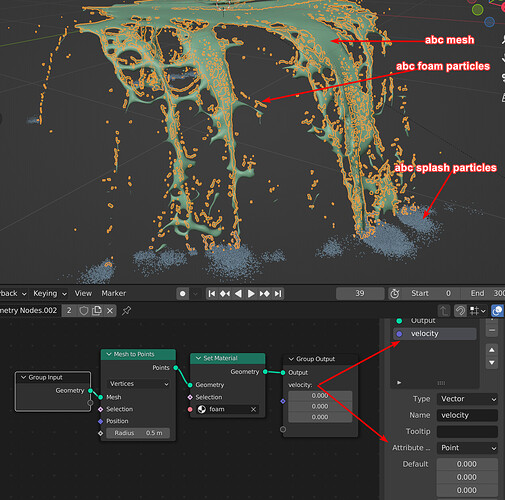This screenshot has height=500, width=505.
Task: Edit second velocity value in Group Output
Action: 320,406
